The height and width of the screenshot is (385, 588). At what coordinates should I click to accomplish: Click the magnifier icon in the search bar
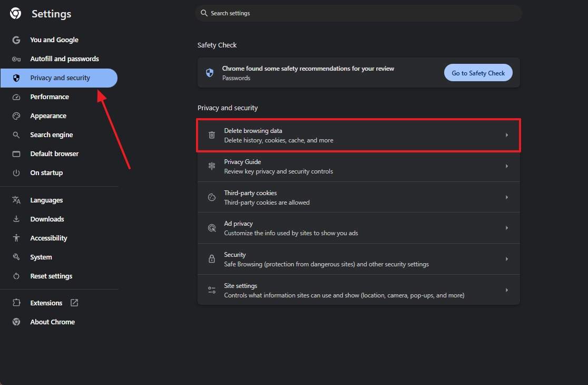pyautogui.click(x=204, y=13)
